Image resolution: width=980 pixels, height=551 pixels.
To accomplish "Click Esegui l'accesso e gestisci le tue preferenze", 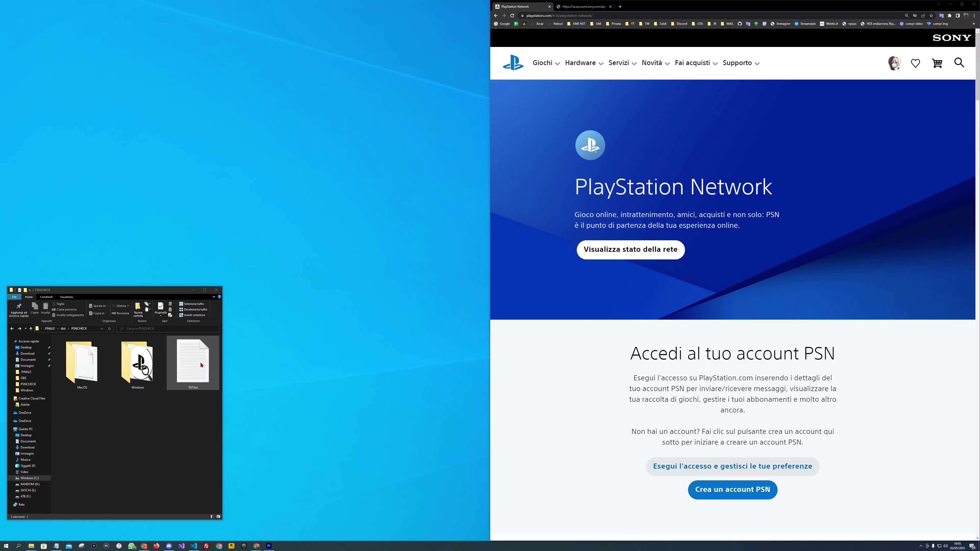I will [732, 466].
